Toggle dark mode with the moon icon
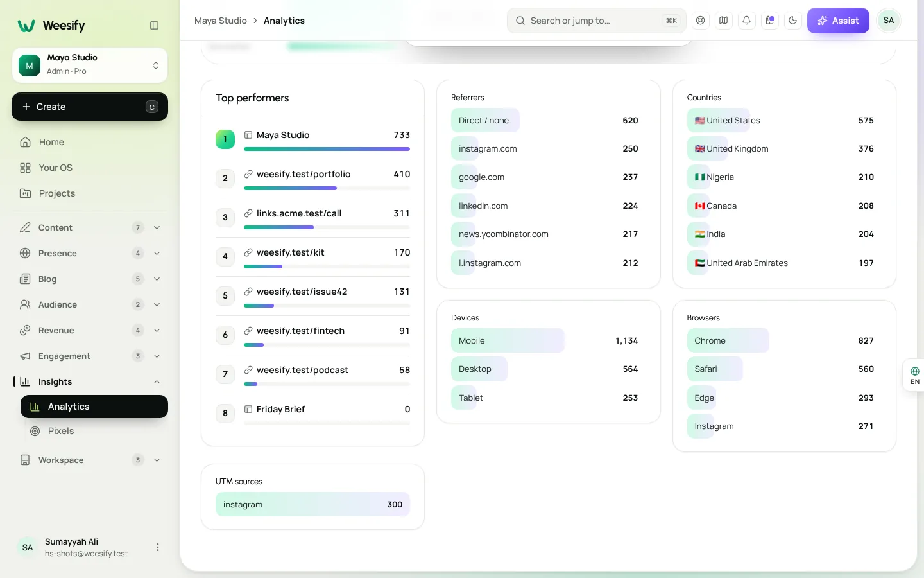 tap(793, 21)
